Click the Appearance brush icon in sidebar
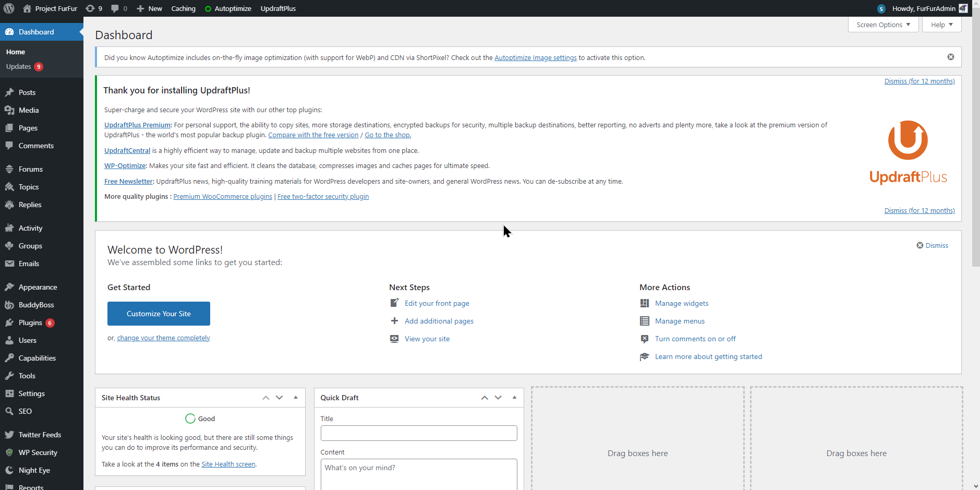The image size is (980, 490). coord(9,287)
